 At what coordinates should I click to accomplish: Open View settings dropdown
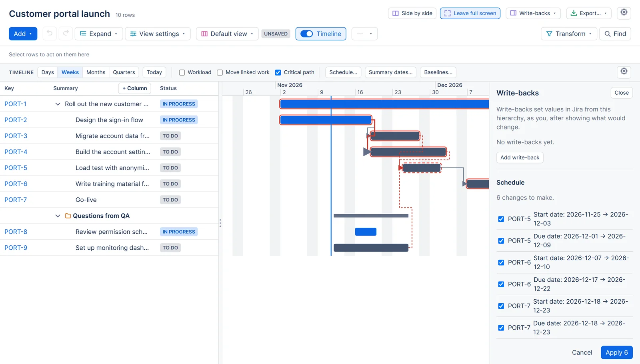[158, 34]
